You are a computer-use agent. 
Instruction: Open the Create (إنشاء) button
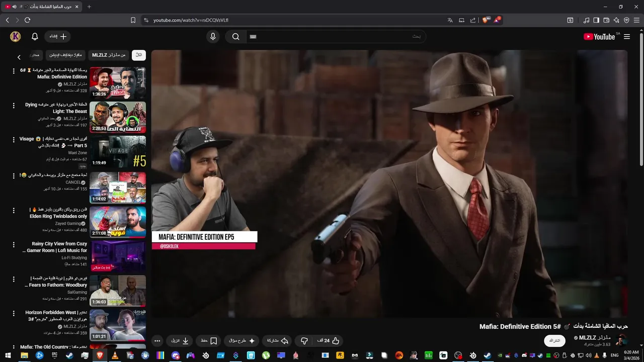tap(58, 36)
